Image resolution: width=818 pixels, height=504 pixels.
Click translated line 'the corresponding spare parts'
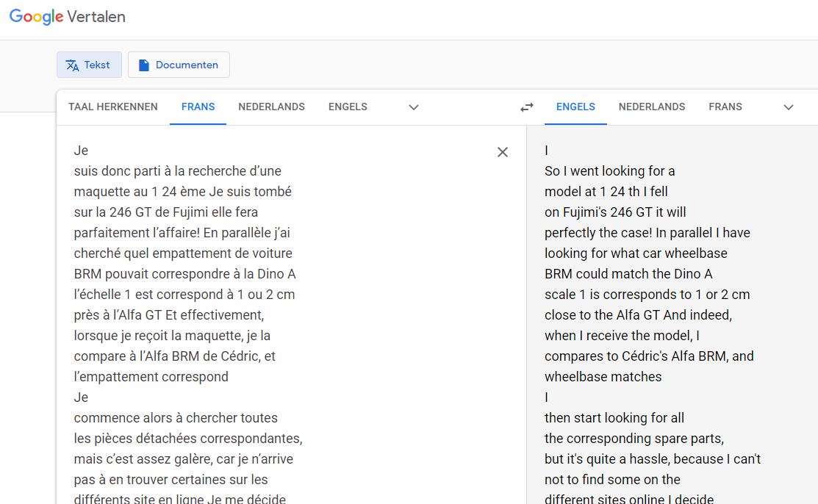click(634, 439)
